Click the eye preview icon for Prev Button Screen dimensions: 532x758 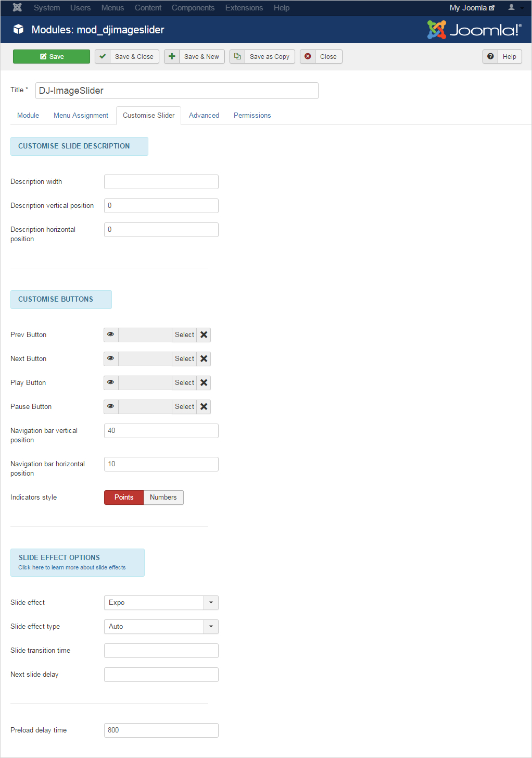(x=111, y=335)
